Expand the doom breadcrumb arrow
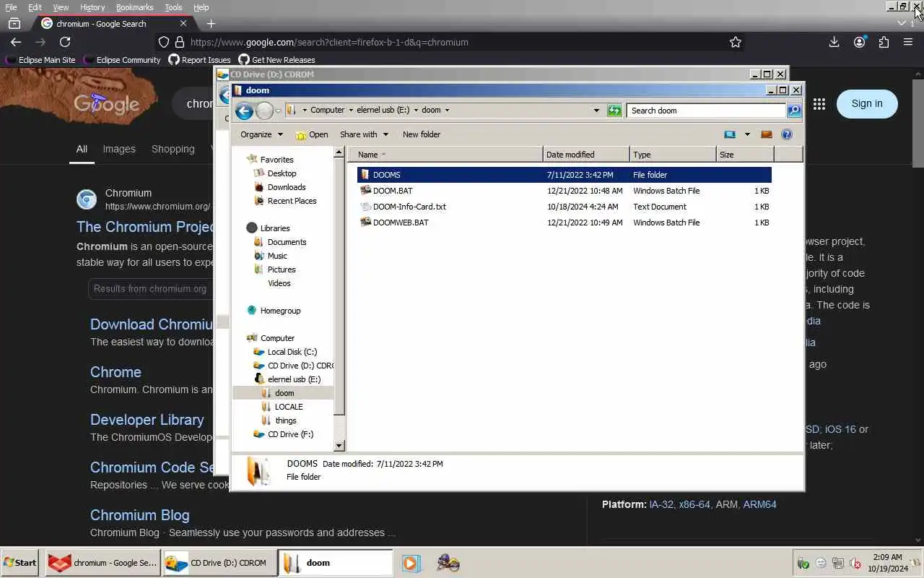The image size is (924, 578). pyautogui.click(x=447, y=111)
